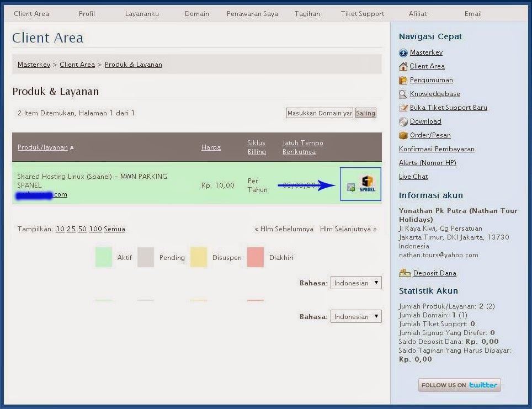Screen dimensions: 532x409
Task: Click the 2 Item Ditemukan result count text
Action: pyautogui.click(x=76, y=113)
